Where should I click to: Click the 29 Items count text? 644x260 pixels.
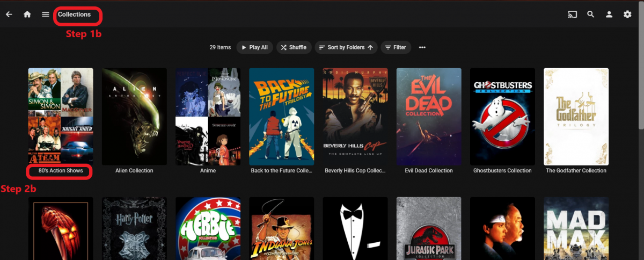(220, 47)
